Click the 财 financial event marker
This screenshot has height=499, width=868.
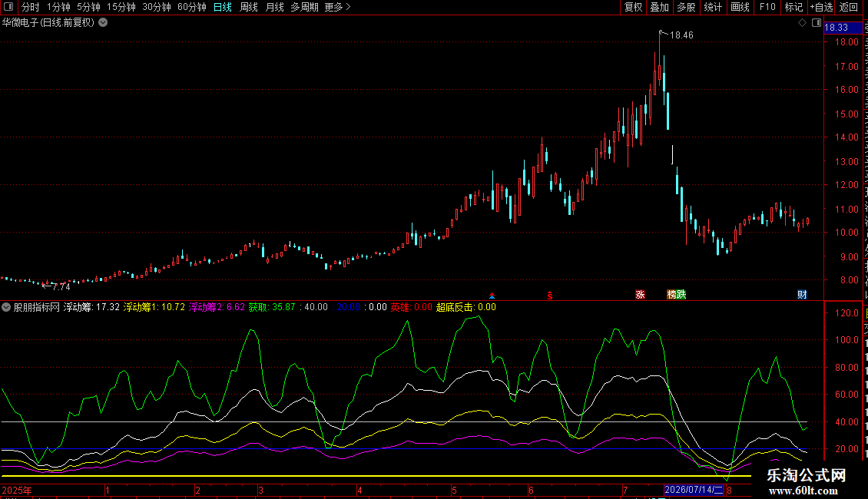coord(802,295)
